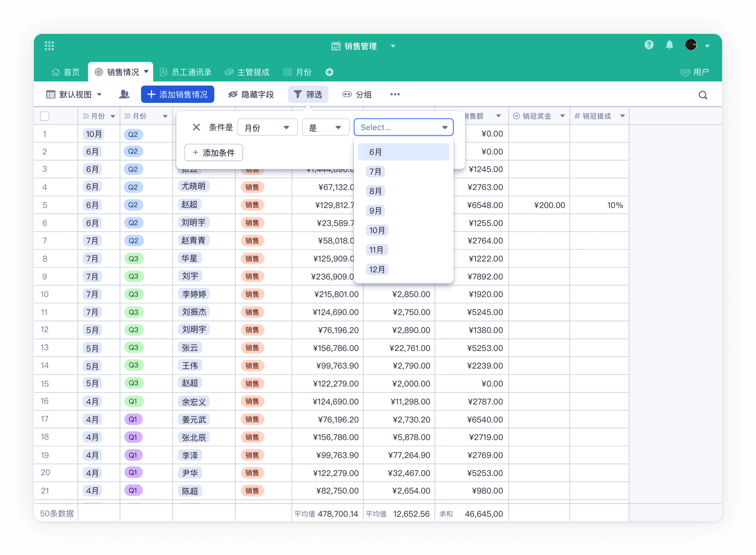Switch to the 员工通讯录 tab

click(x=186, y=72)
